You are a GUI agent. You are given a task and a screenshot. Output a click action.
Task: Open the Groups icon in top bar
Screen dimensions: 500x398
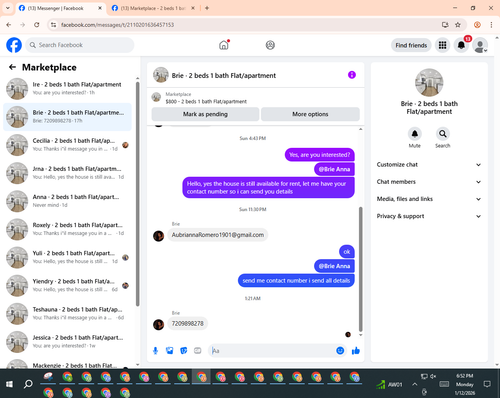[x=270, y=45]
